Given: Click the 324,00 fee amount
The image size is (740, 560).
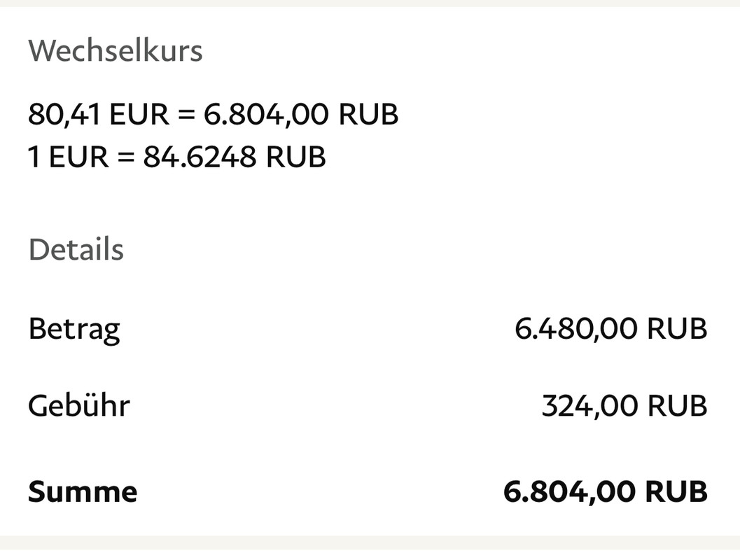Looking at the screenshot, I should [589, 406].
